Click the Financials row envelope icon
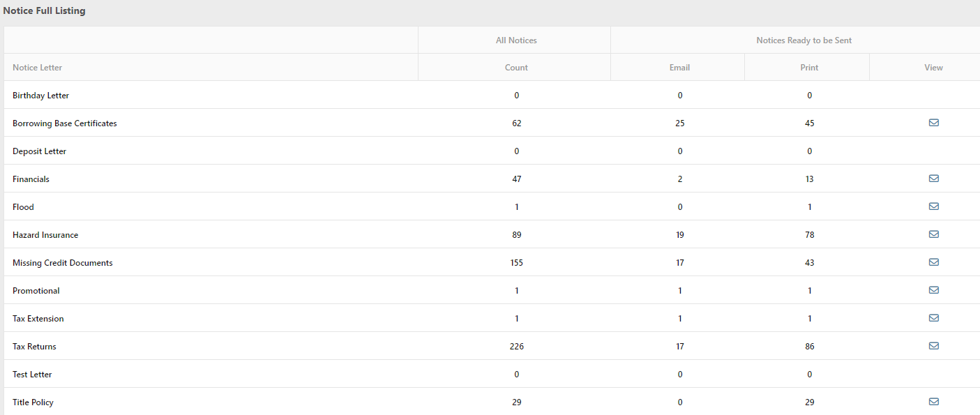The width and height of the screenshot is (980, 415). 933,179
